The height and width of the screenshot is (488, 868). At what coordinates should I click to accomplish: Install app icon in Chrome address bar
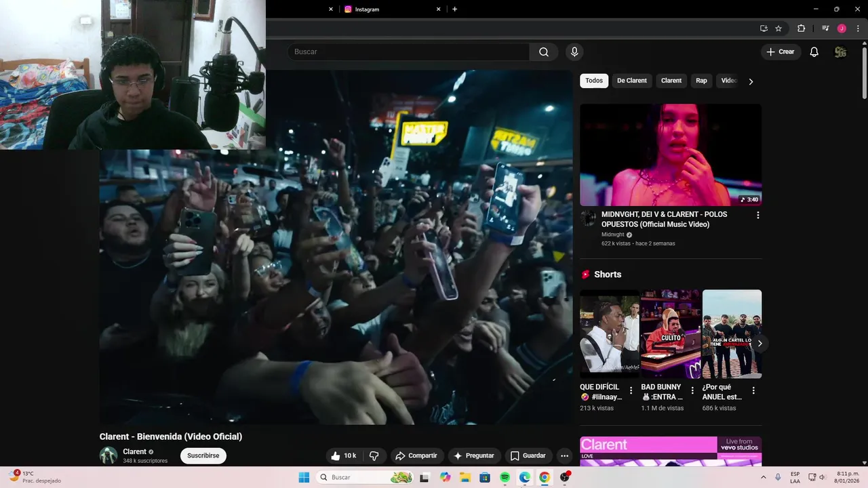pyautogui.click(x=764, y=28)
